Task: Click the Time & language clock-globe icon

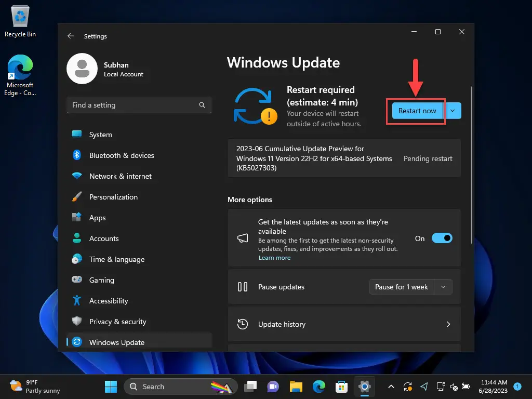Action: [x=77, y=259]
